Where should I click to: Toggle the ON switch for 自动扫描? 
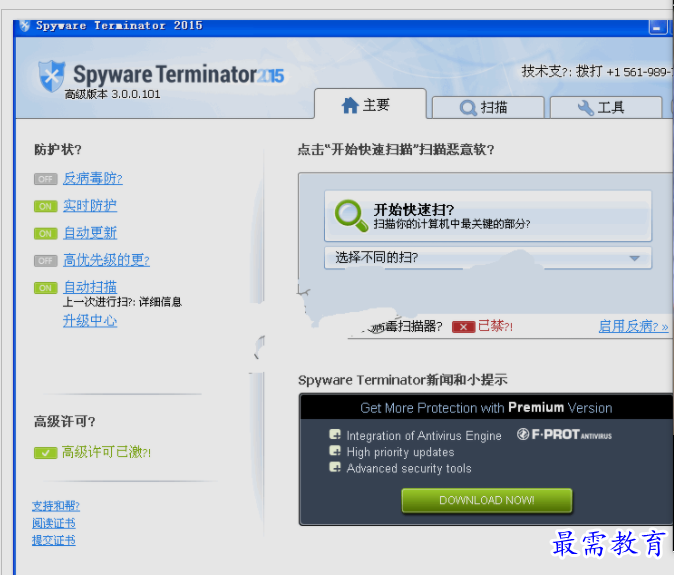(x=46, y=288)
